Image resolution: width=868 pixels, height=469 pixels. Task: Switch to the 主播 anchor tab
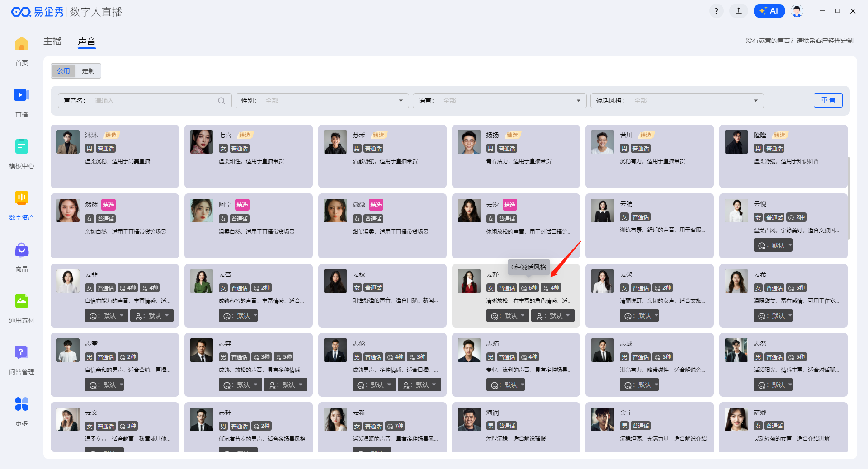coord(52,41)
